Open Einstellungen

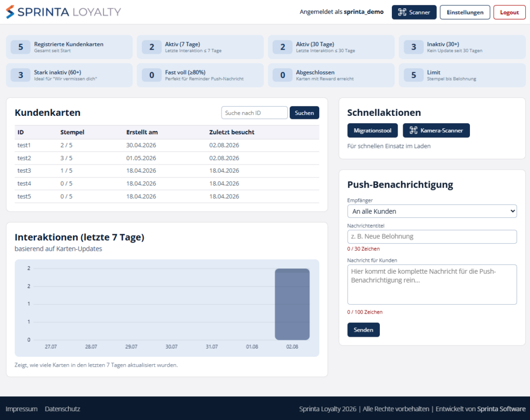(465, 12)
